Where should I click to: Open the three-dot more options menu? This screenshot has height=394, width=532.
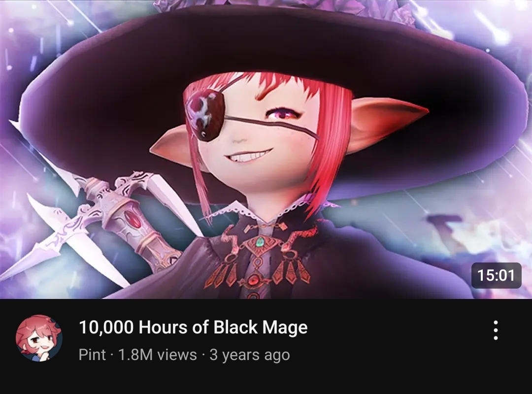[x=496, y=330]
